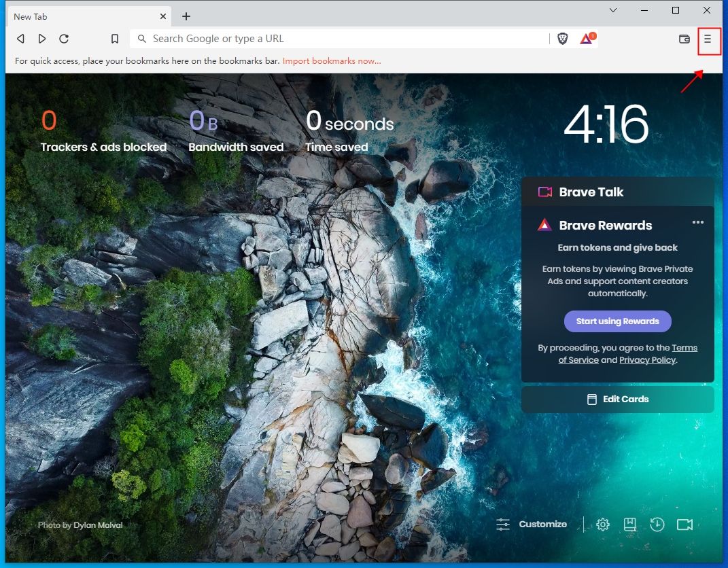The width and height of the screenshot is (728, 568).
Task: Open Brave Shields lion icon
Action: pyautogui.click(x=563, y=39)
